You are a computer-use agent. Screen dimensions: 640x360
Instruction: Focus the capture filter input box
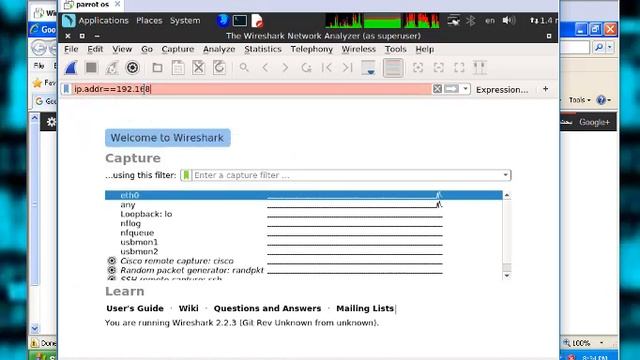pos(347,175)
